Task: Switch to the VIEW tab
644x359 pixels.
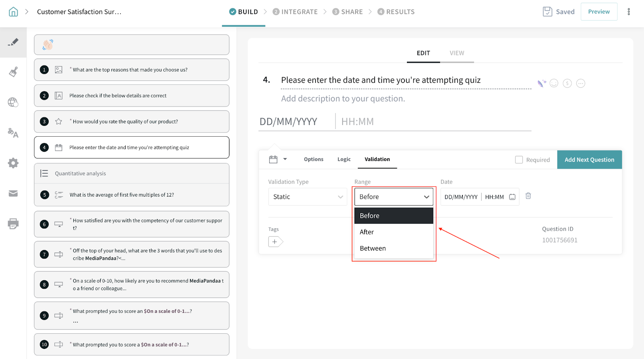Action: coord(457,53)
